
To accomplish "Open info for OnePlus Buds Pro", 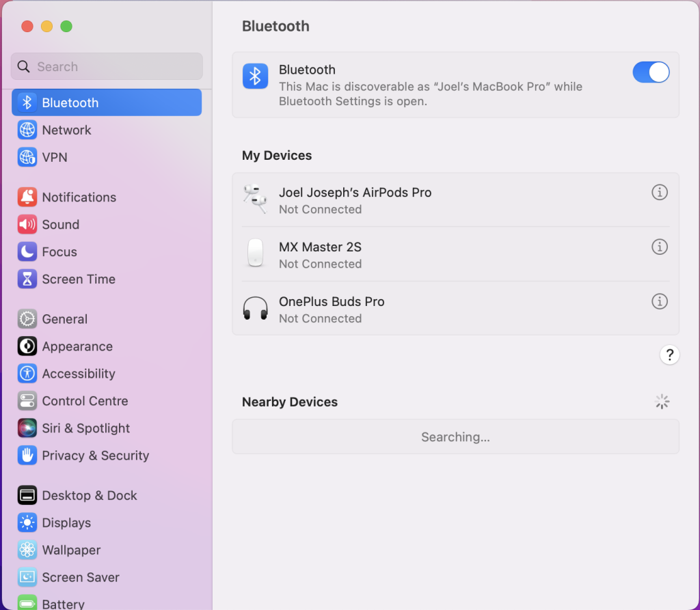I will tap(660, 301).
